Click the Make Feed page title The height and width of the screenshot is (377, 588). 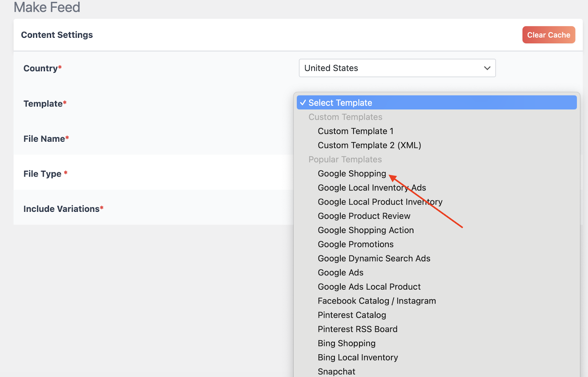pos(47,7)
